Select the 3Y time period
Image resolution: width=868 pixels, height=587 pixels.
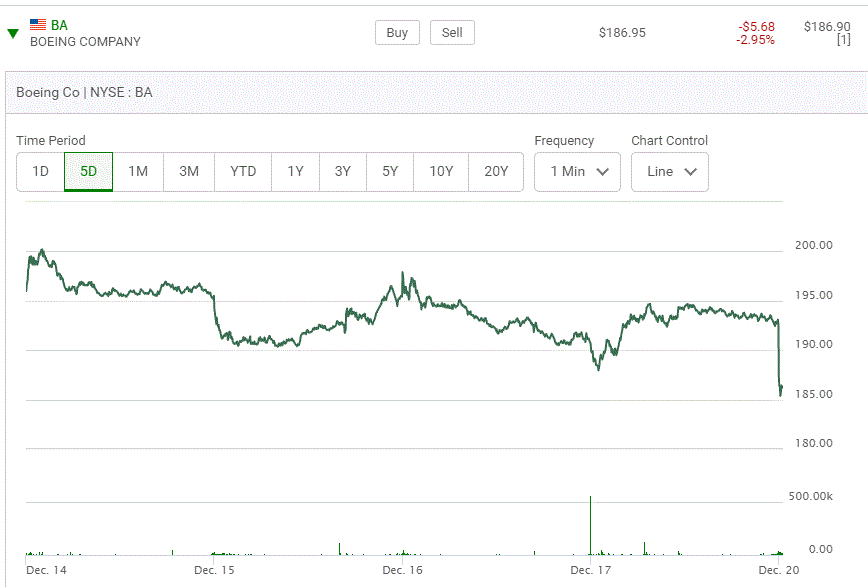point(343,172)
